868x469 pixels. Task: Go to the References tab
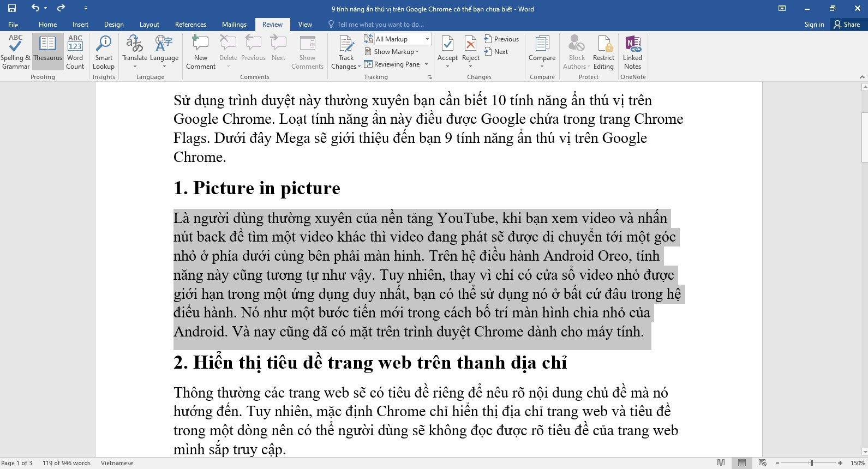pos(190,25)
